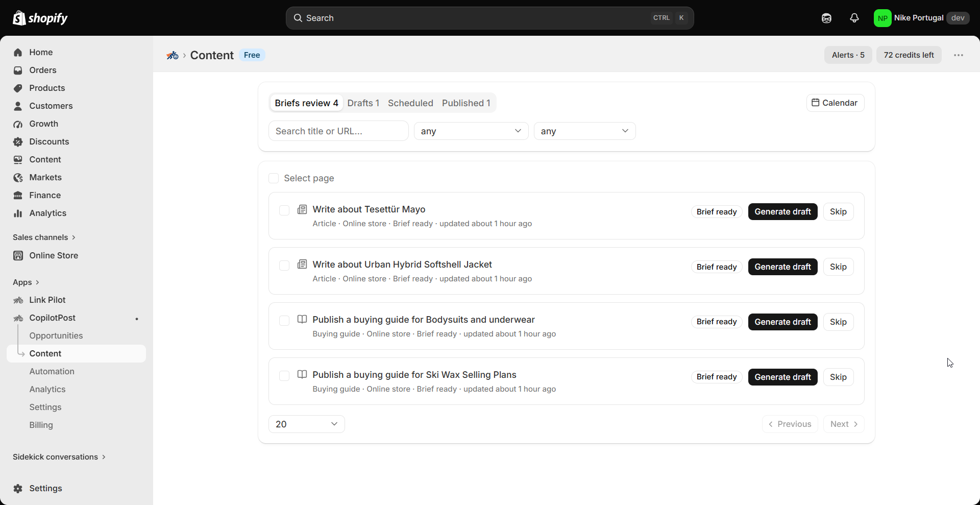The image size is (980, 505).
Task: Tick the Select page checkbox
Action: (x=274, y=178)
